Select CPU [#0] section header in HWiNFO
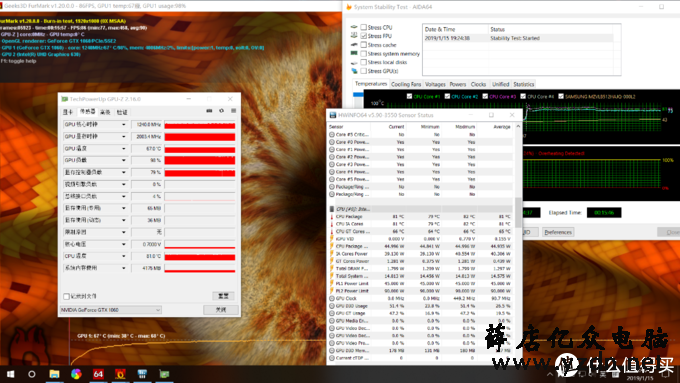This screenshot has height=383, width=680. pos(421,209)
